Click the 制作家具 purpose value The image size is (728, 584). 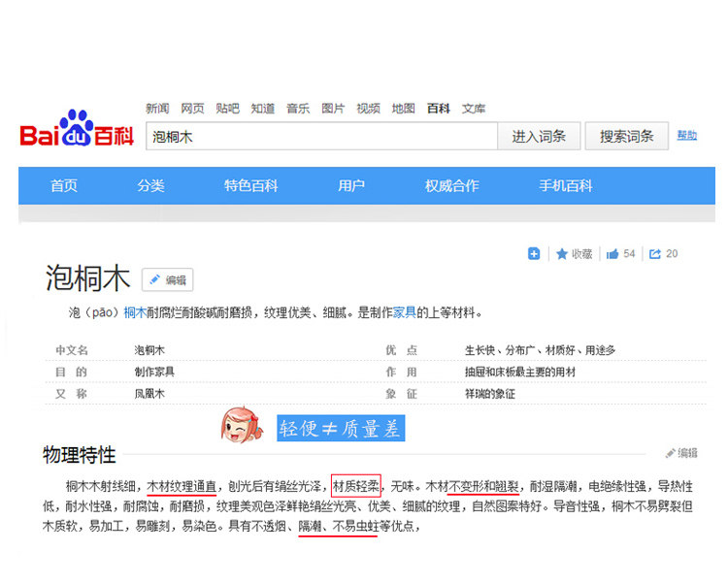[x=154, y=372]
